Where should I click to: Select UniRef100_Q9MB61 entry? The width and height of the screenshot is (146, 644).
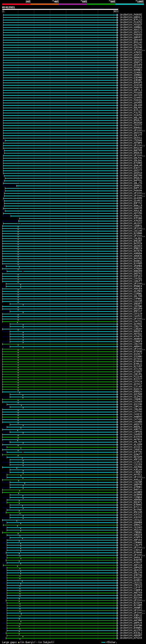[x=131, y=27]
